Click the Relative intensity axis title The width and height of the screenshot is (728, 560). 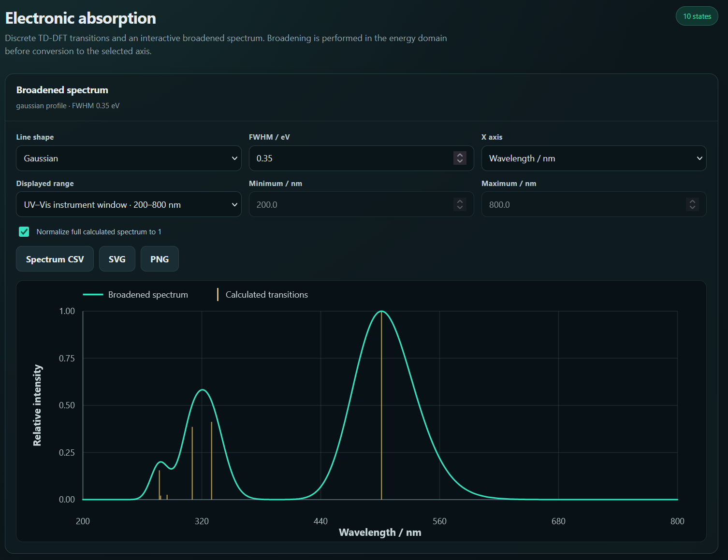click(37, 405)
